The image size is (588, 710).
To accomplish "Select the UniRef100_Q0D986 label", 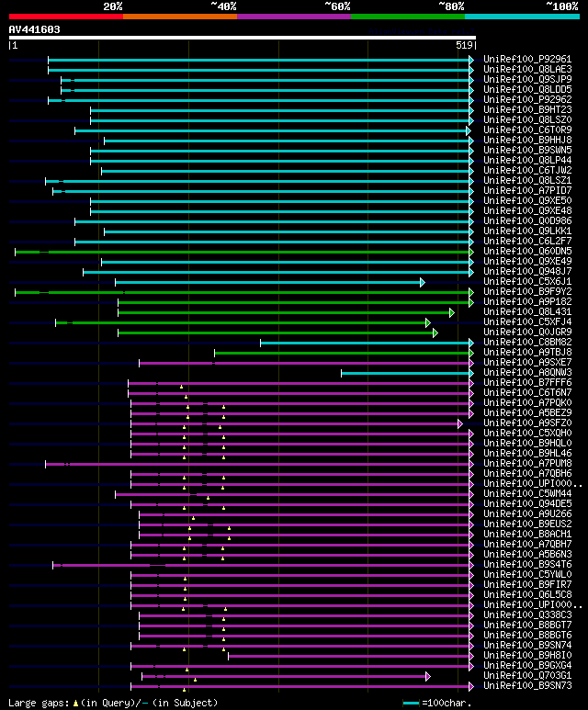I will (527, 221).
